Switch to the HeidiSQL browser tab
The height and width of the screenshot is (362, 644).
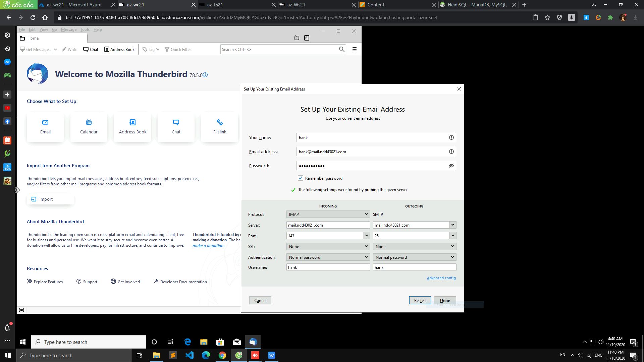coord(474,5)
